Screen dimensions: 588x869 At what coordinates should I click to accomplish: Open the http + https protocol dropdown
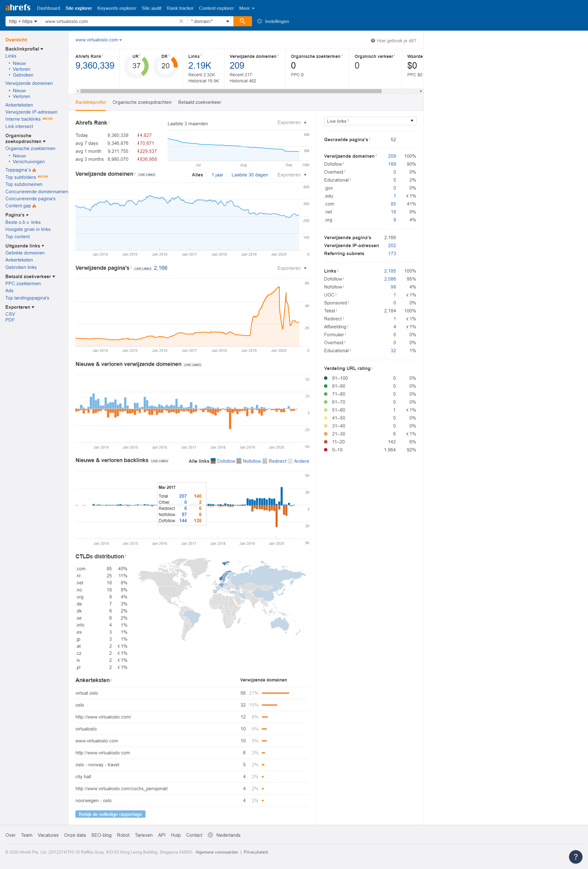tap(23, 21)
